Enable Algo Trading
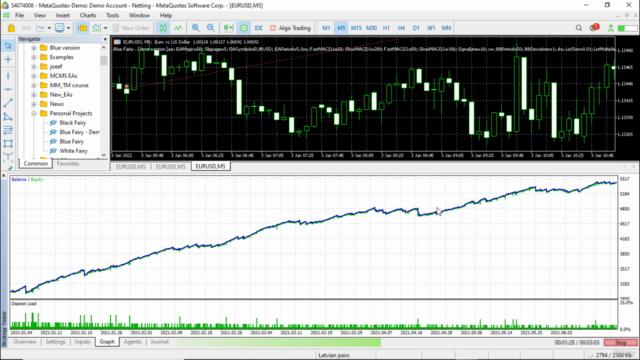This screenshot has height=360, width=640. point(290,28)
